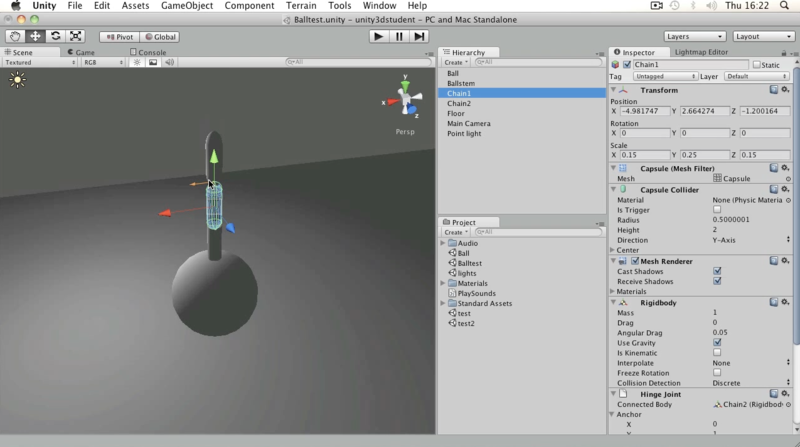Enable Freeze Rotation checkbox
This screenshot has width=800, height=447.
point(717,373)
